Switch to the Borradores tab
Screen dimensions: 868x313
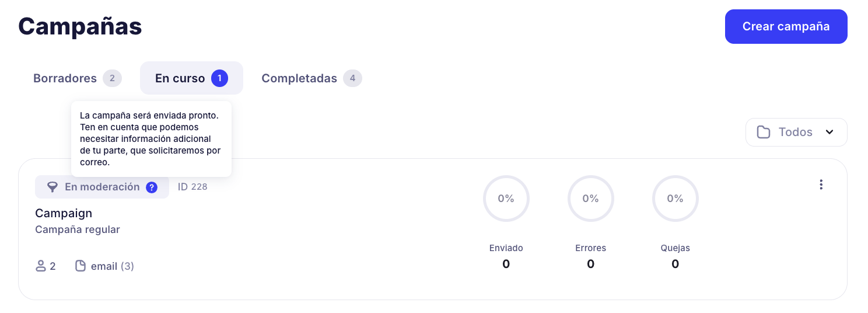tap(65, 78)
